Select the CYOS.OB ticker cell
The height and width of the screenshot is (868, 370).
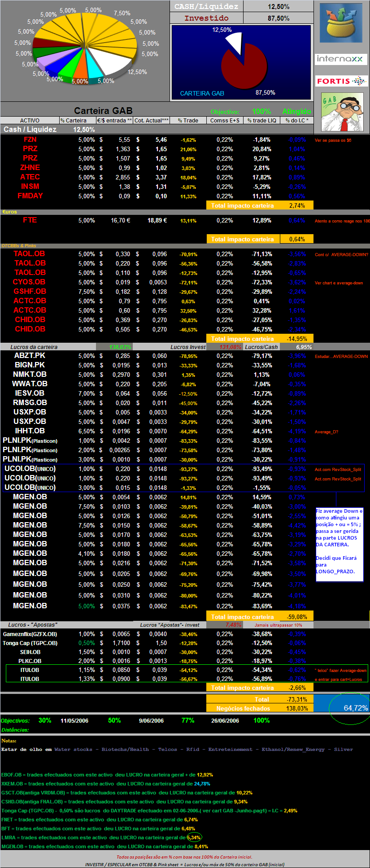[29, 282]
